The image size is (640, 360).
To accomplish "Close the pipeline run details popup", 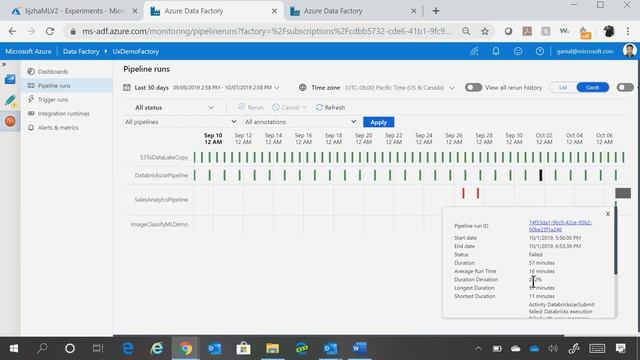I will (x=608, y=213).
